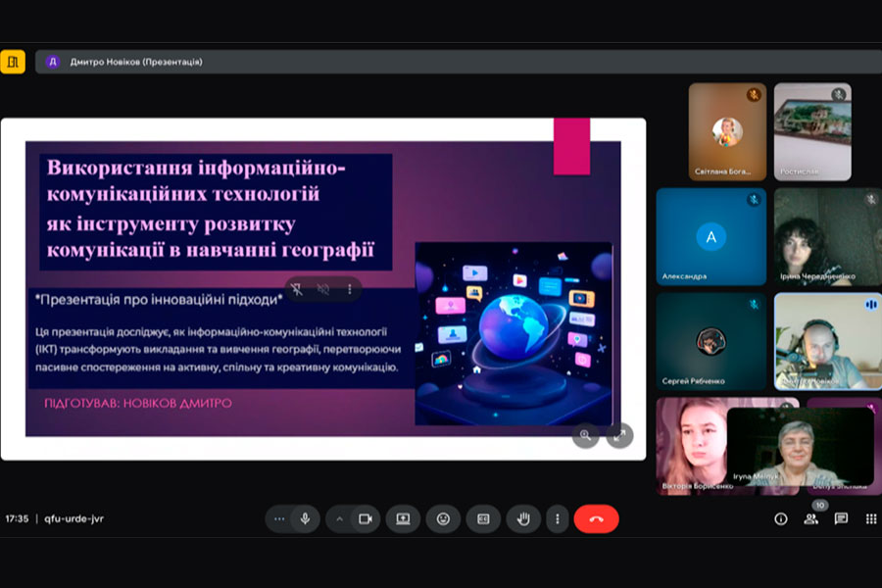
Task: Open the meeting details info icon
Action: click(x=781, y=518)
